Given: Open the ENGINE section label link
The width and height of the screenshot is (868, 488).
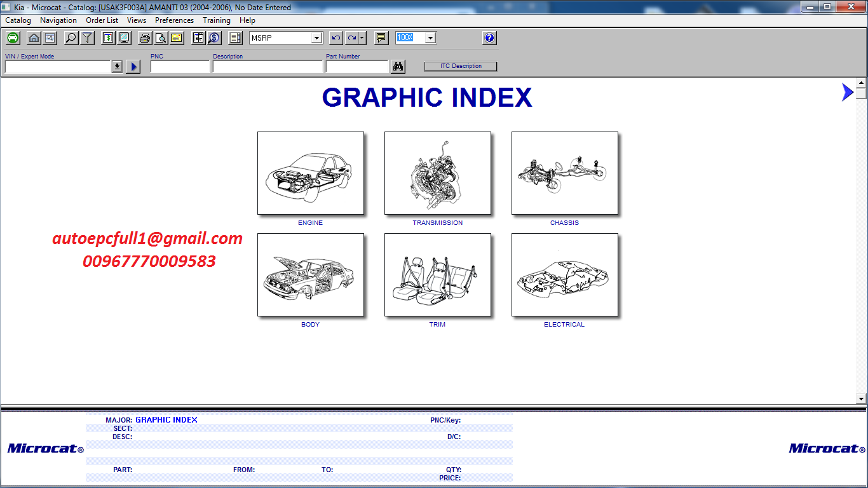Looking at the screenshot, I should [311, 223].
